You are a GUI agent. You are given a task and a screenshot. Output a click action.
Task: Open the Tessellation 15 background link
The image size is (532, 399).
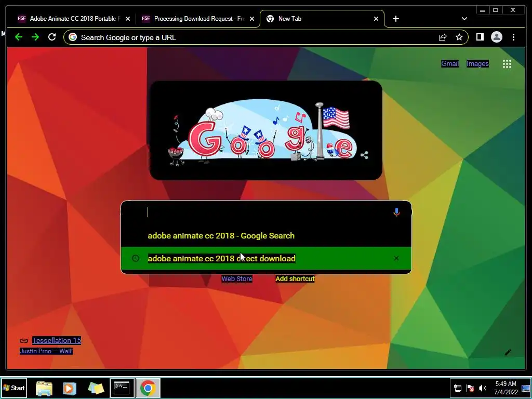click(x=57, y=340)
